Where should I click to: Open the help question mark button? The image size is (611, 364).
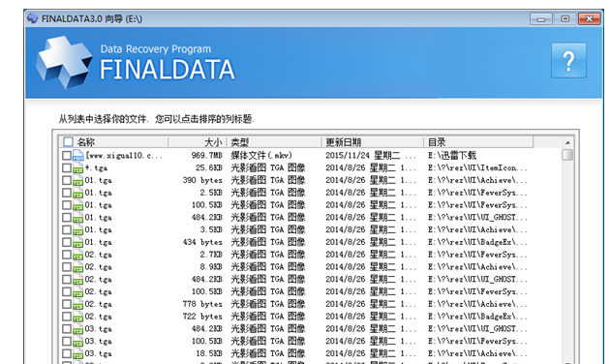(x=568, y=60)
